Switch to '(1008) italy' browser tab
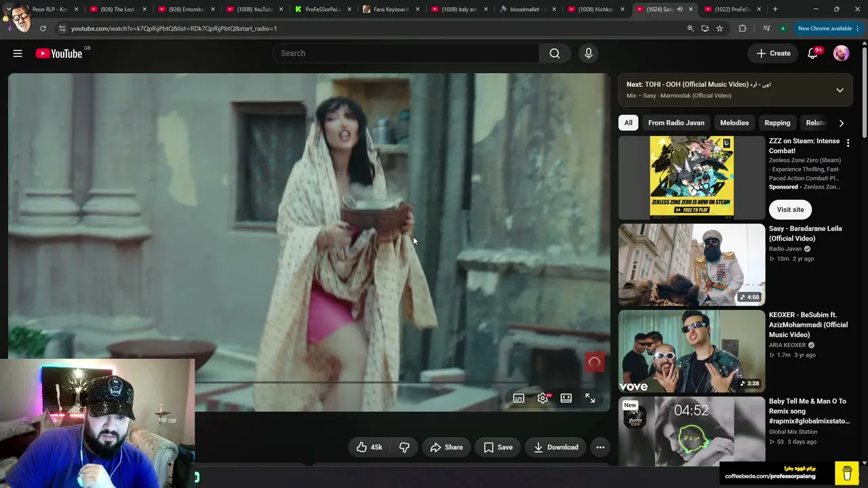 459,9
